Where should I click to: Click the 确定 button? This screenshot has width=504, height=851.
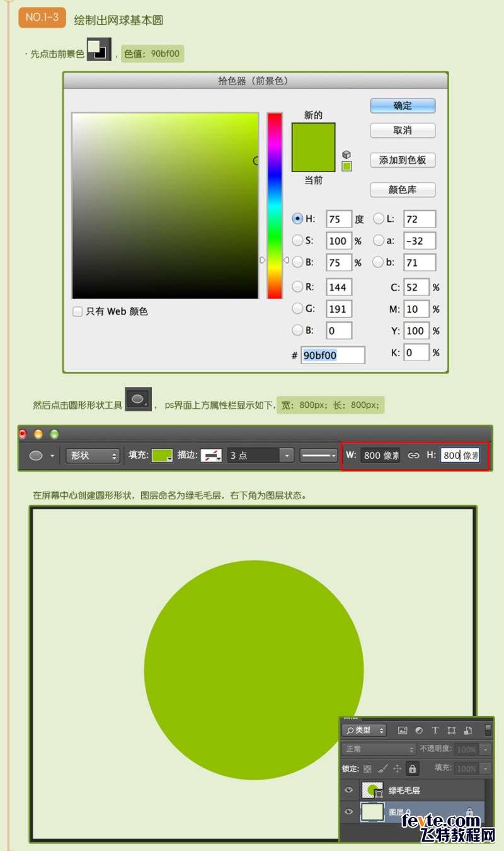[x=403, y=106]
